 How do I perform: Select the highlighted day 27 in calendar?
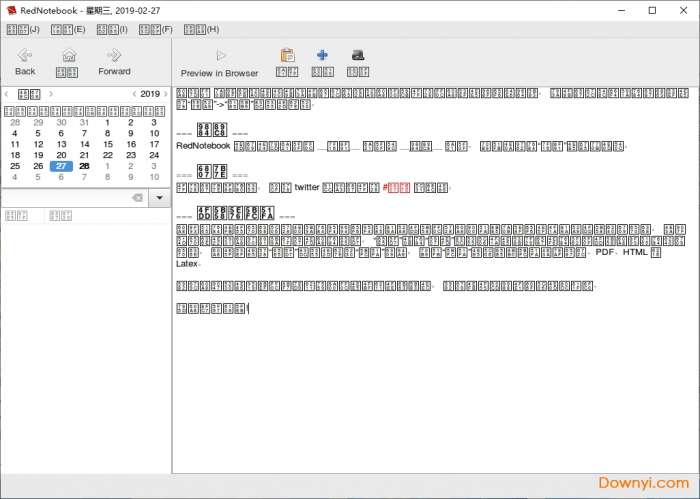click(x=61, y=166)
